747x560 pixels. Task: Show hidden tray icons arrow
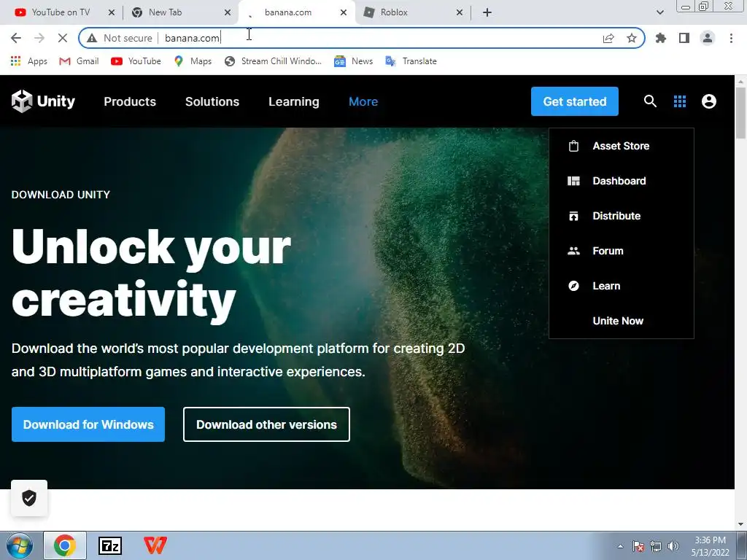pyautogui.click(x=620, y=546)
